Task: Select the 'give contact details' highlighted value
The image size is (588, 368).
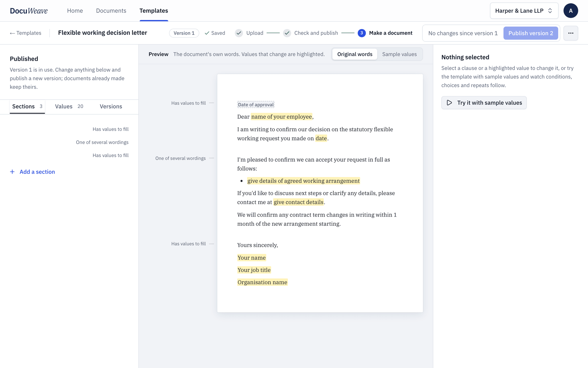Action: 298,202
